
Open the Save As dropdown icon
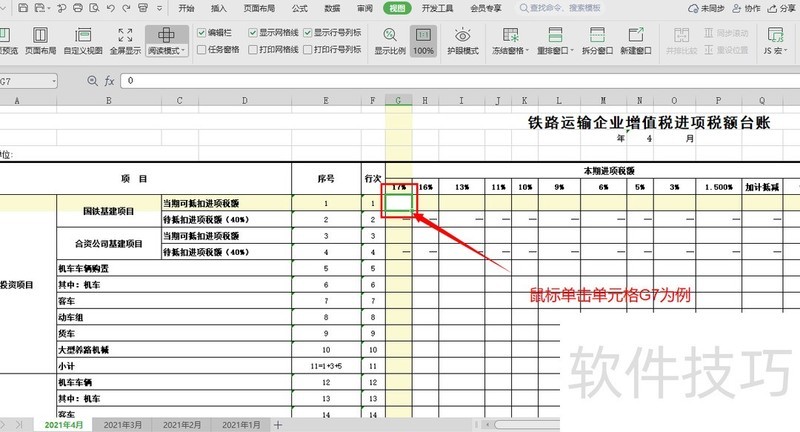coord(42,8)
